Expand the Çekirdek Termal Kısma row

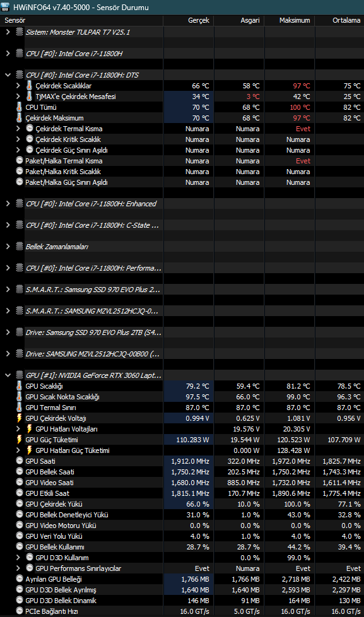pyautogui.click(x=18, y=128)
